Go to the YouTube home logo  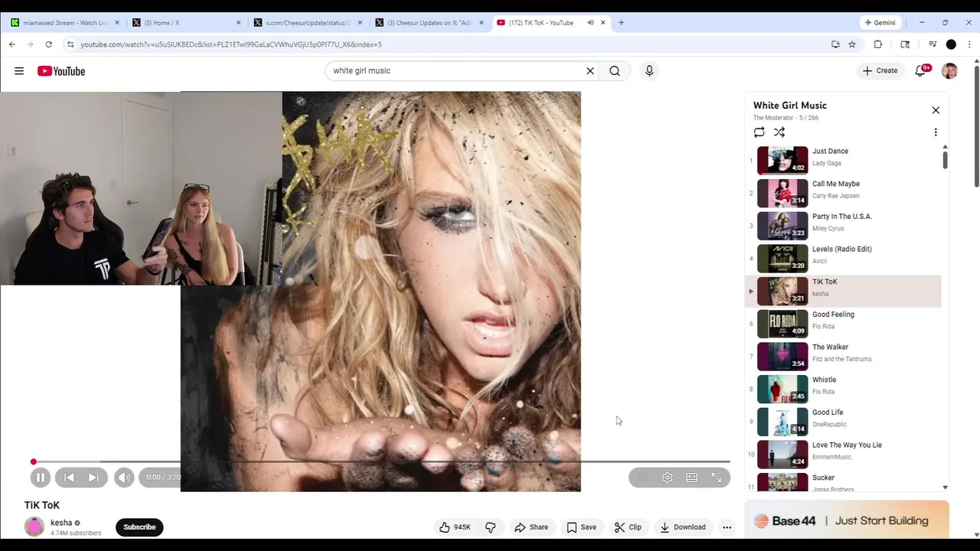(x=61, y=71)
